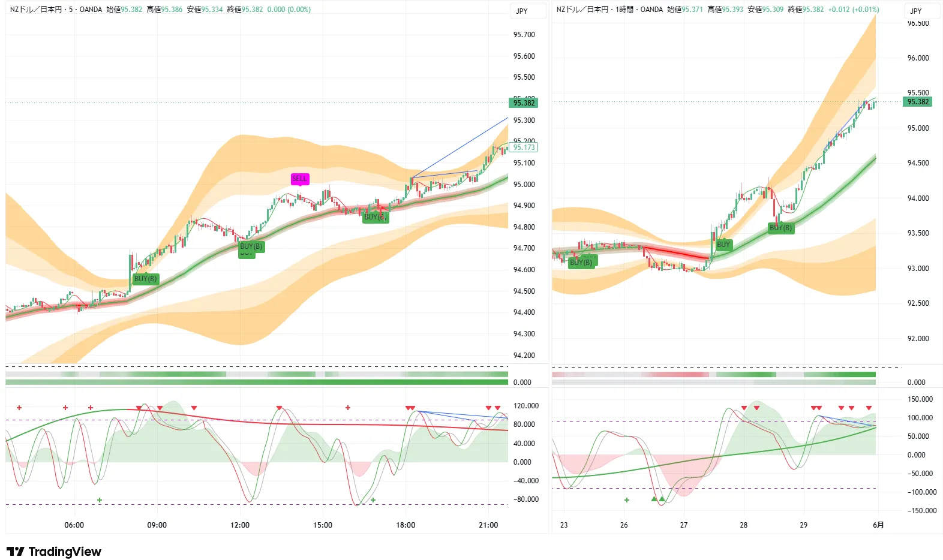Viewport: 943px width, 560px height.
Task: Click the BUY(B) label near 94.600 on left chart
Action: tap(146, 279)
